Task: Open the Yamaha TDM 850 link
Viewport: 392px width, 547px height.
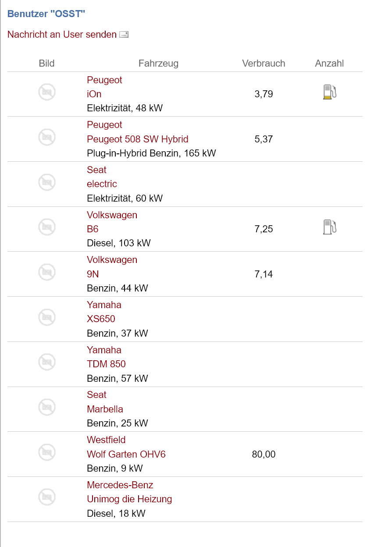Action: [106, 364]
